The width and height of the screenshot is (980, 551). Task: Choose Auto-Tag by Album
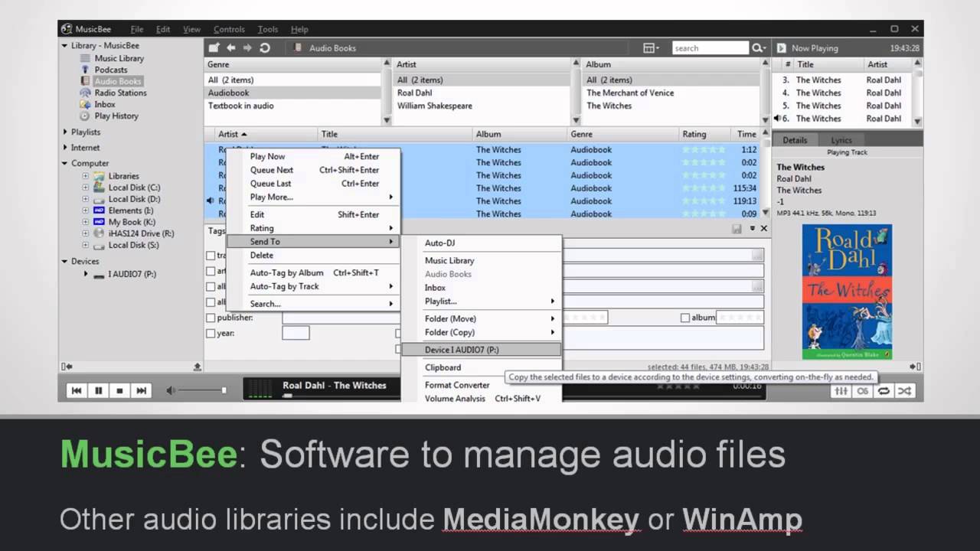315,272
